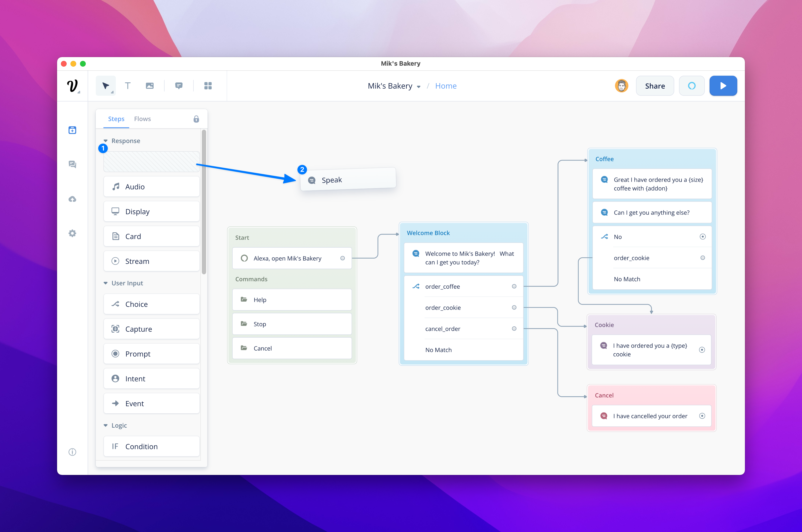
Task: Select the Image tool in toolbar
Action: 150,86
